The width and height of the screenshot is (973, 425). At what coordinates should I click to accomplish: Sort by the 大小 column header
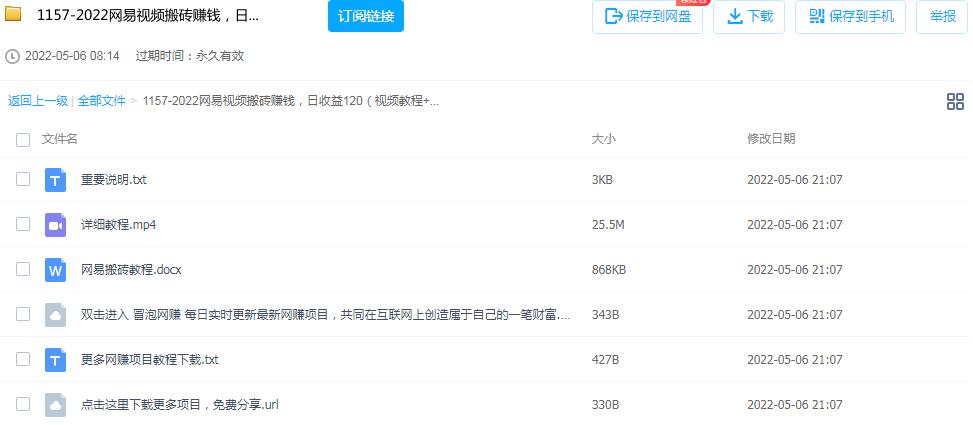[x=604, y=139]
